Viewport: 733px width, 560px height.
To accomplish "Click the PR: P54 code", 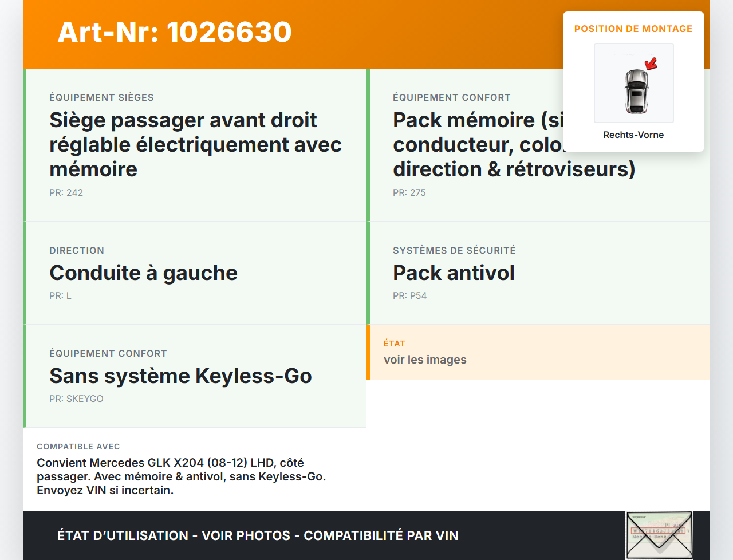I will [409, 295].
